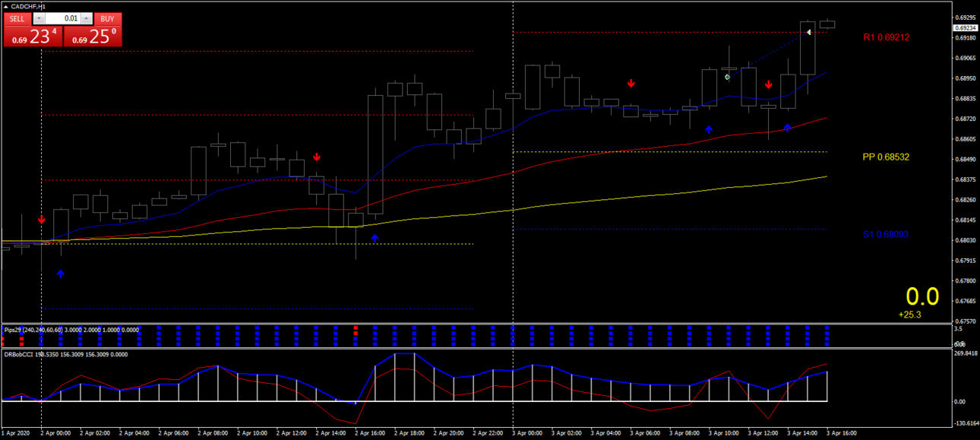Click the -130.6164 indicator scale value

[966, 423]
